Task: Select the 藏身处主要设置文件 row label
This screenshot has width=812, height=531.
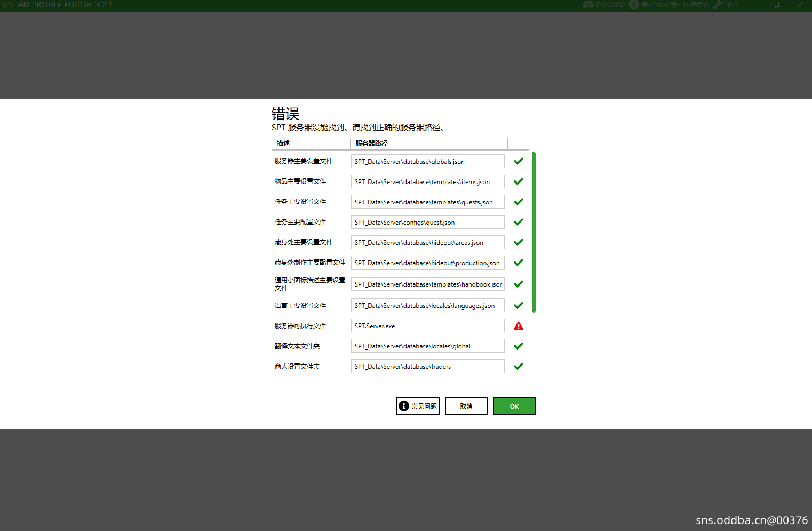Action: pos(304,242)
